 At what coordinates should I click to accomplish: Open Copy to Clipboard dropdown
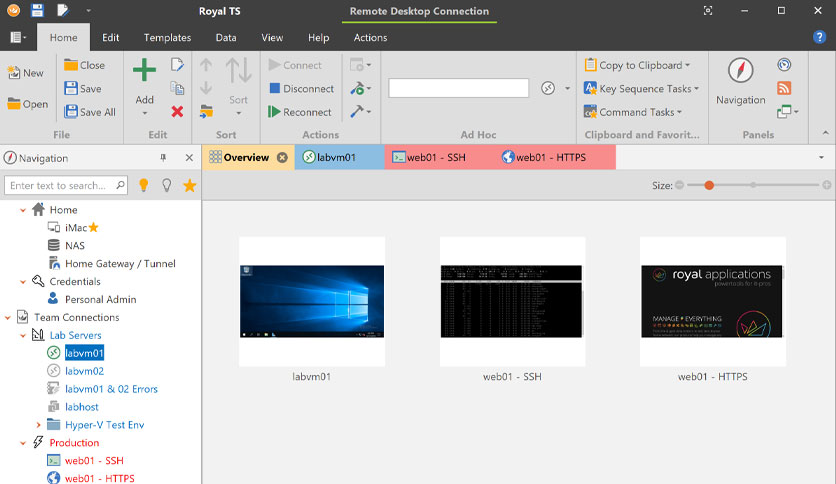[637, 65]
